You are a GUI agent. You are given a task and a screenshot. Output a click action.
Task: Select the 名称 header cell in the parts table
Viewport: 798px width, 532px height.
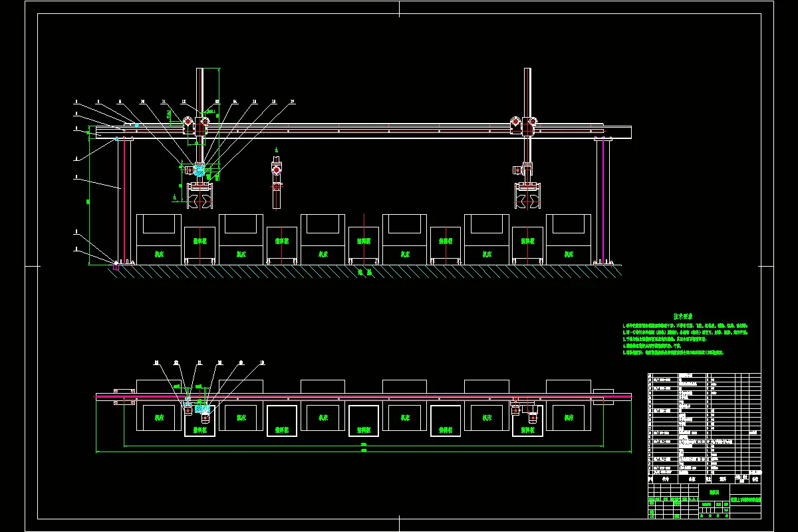692,479
